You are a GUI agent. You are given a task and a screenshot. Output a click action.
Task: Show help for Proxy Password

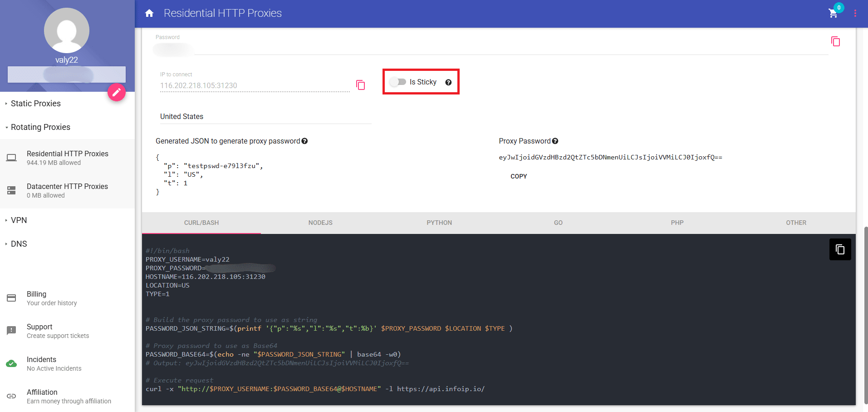click(x=555, y=141)
